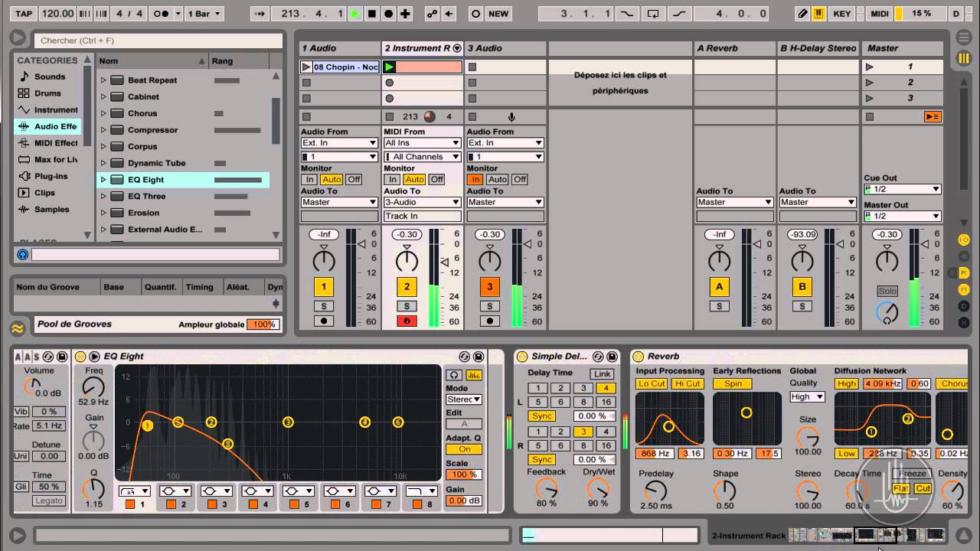
Task: Expand the Compressor folder
Action: point(103,130)
